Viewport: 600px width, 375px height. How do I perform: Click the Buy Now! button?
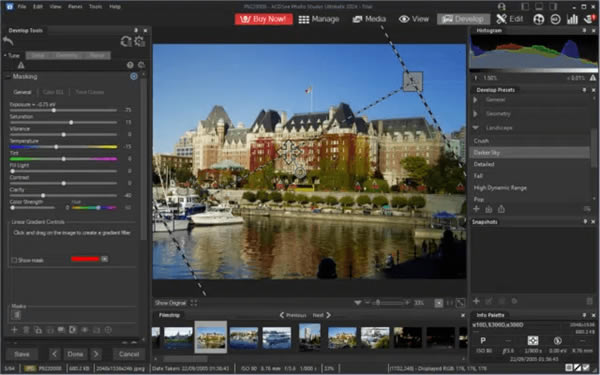point(264,19)
